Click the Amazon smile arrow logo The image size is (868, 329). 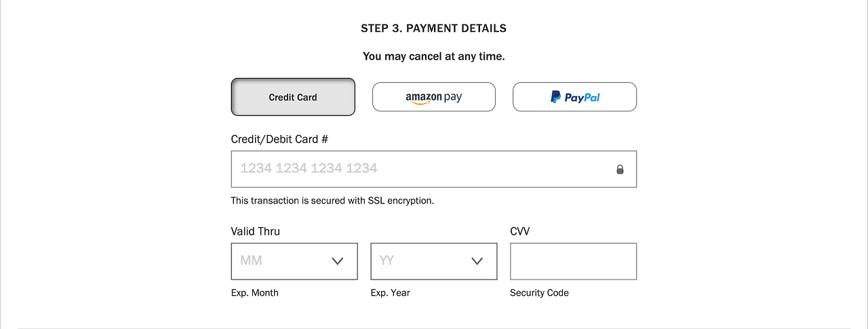418,103
